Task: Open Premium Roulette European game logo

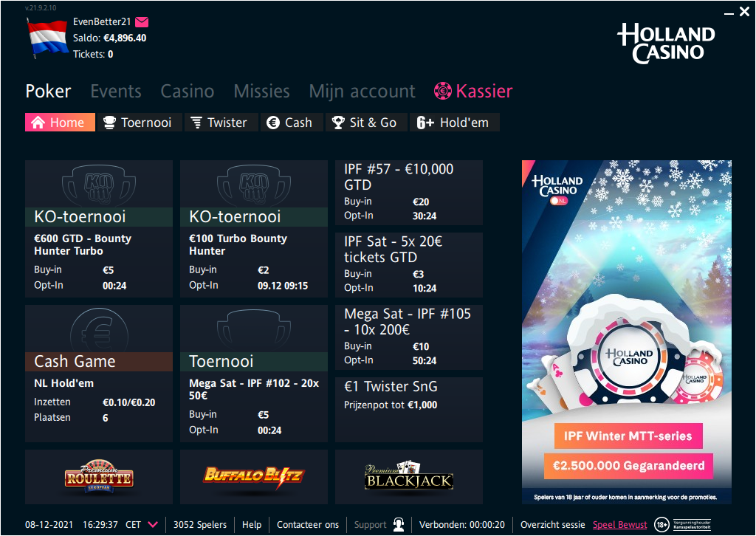Action: [x=98, y=477]
